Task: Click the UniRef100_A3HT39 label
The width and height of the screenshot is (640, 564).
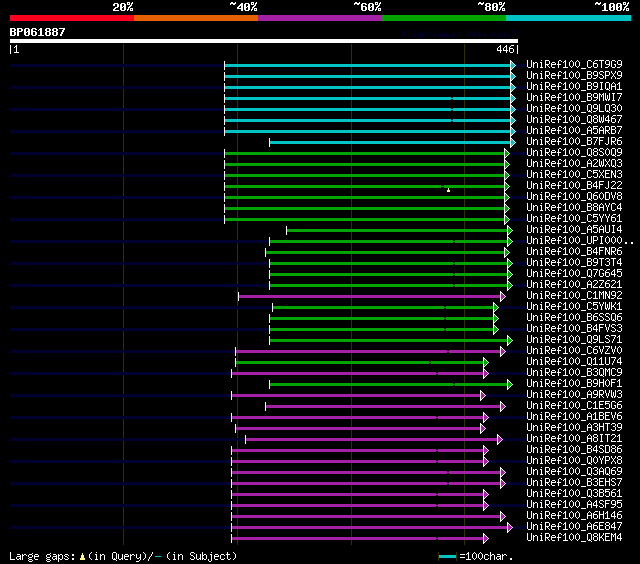Action: point(574,428)
